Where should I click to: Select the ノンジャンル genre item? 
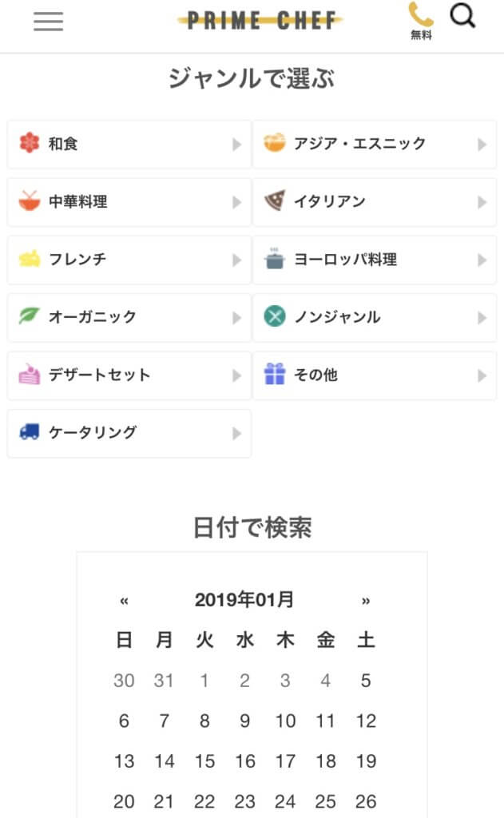(374, 317)
